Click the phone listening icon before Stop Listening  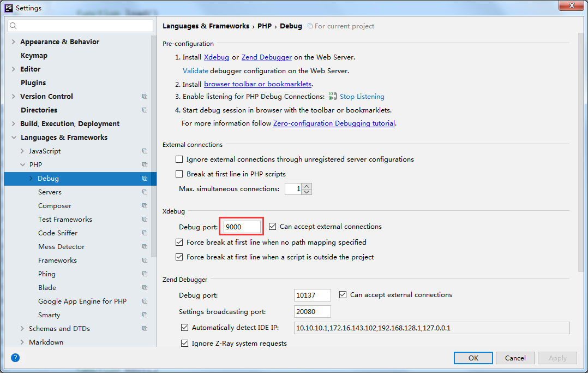[333, 97]
